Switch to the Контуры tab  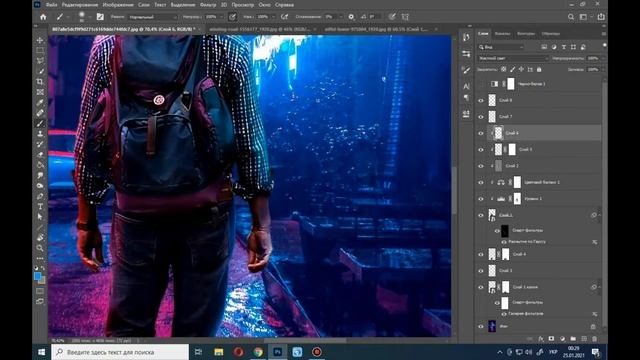click(x=526, y=33)
